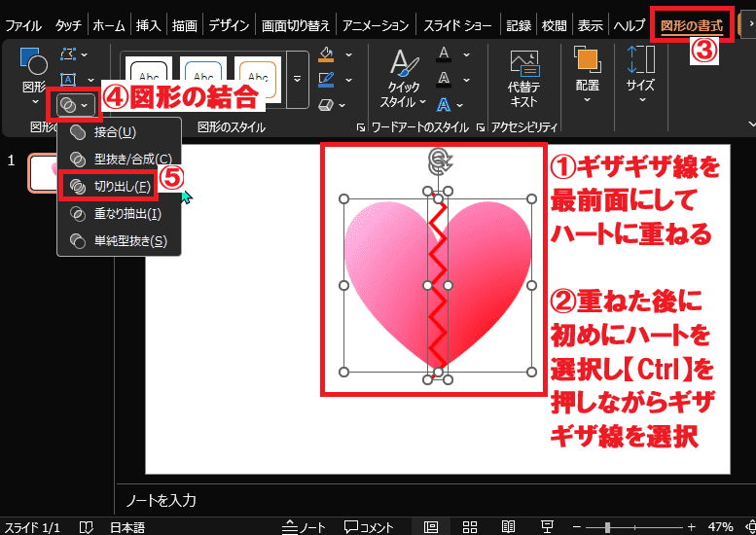Adjust the zoom slider handle

tap(607, 527)
